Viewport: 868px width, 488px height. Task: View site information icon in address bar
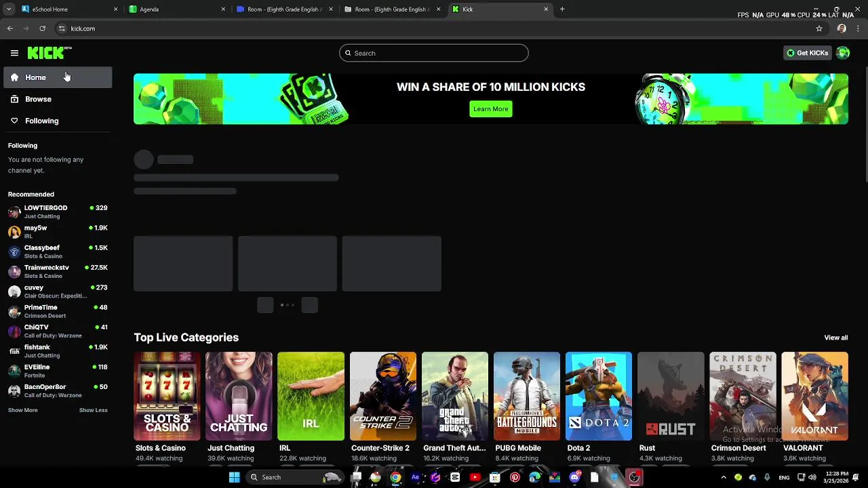point(62,28)
